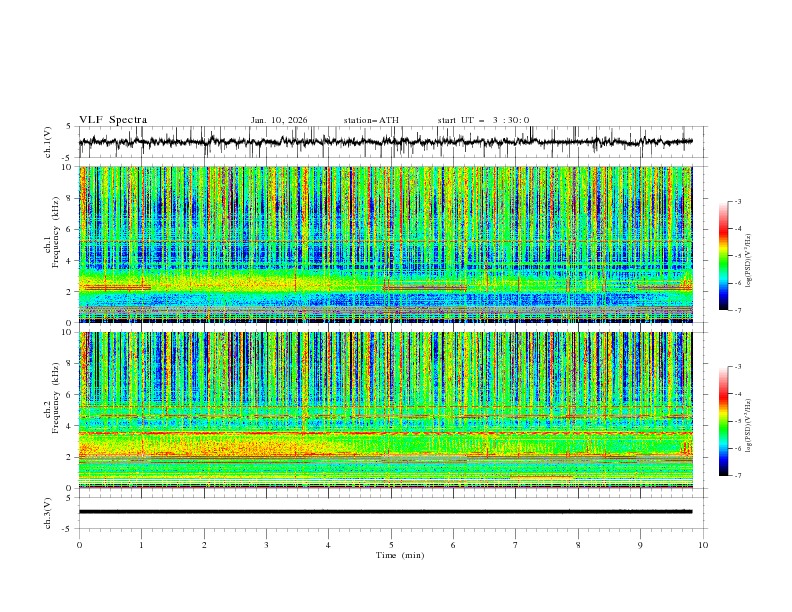Click the ch.2 "Frequency (kHz)" axis label

pyautogui.click(x=56, y=398)
